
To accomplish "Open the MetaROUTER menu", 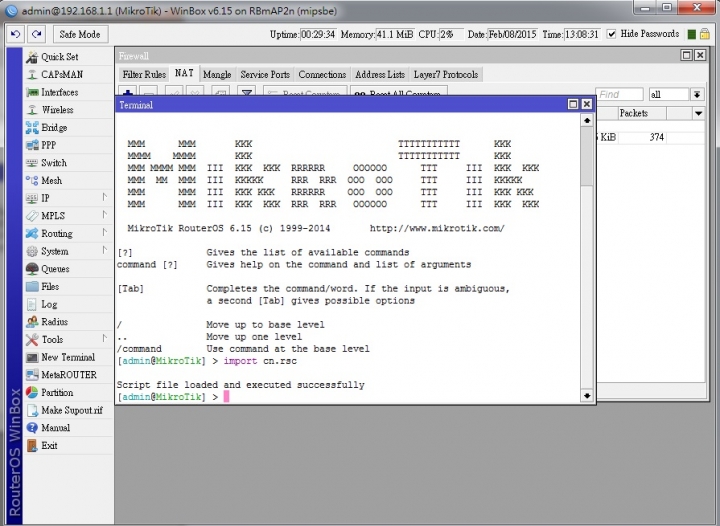I will [x=68, y=375].
